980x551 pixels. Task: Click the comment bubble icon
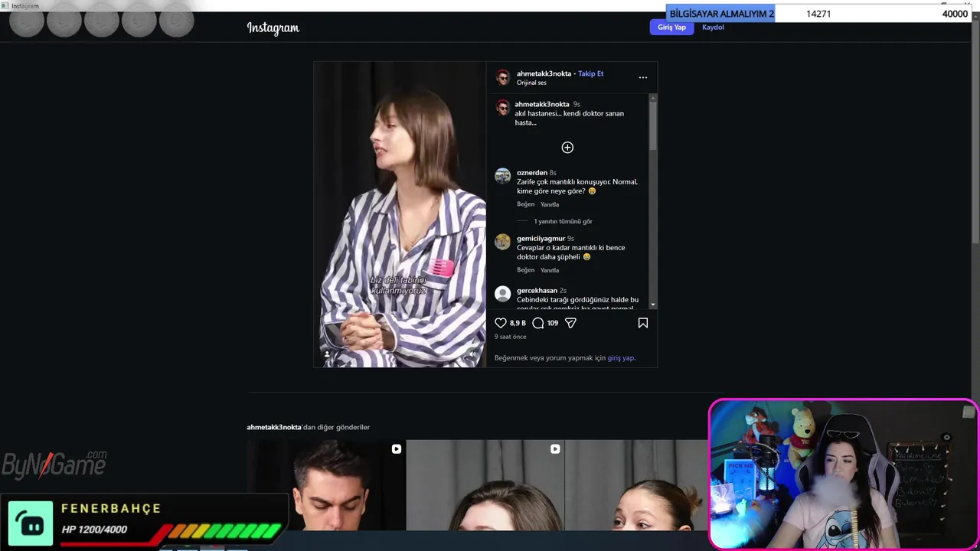(x=538, y=323)
